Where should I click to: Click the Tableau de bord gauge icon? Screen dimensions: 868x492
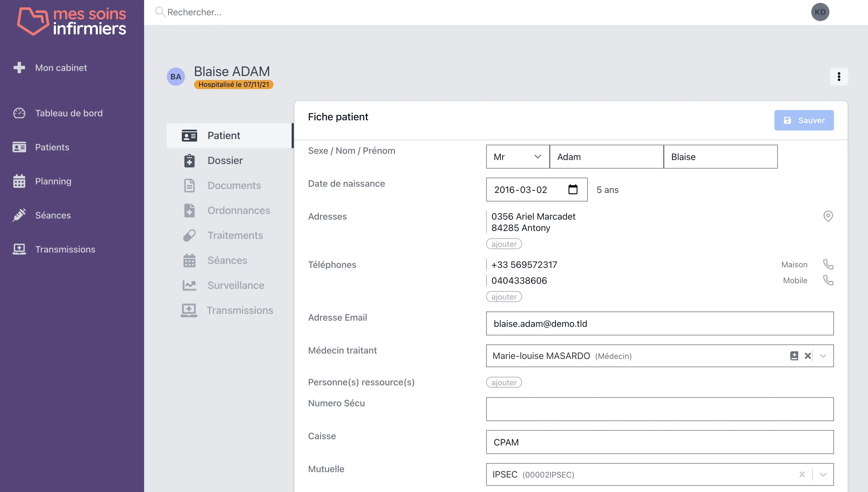coord(19,113)
